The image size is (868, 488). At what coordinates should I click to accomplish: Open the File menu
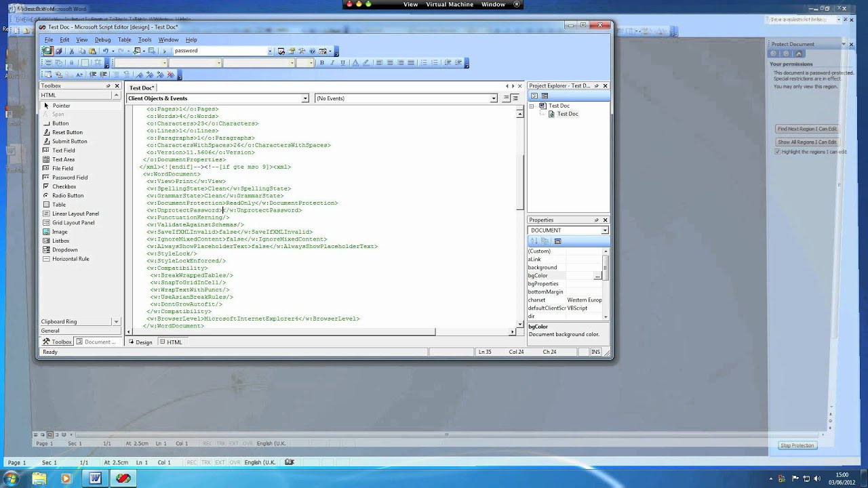49,40
